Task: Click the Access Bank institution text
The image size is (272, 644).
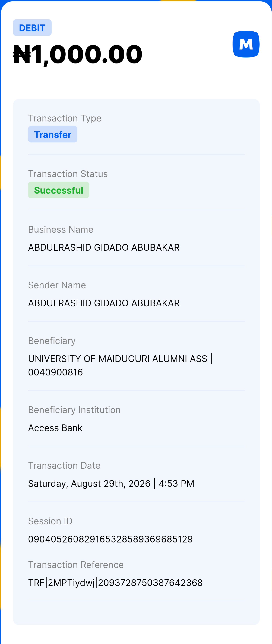Action: pos(55,428)
